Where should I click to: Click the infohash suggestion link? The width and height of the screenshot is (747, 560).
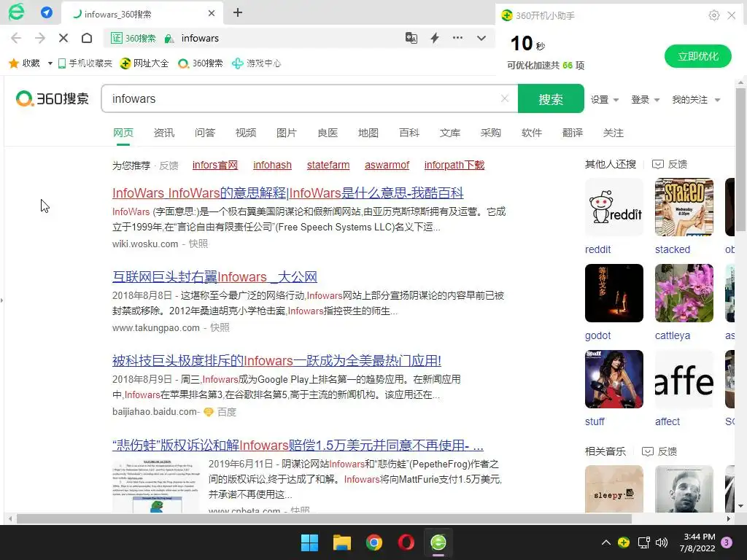pos(273,165)
